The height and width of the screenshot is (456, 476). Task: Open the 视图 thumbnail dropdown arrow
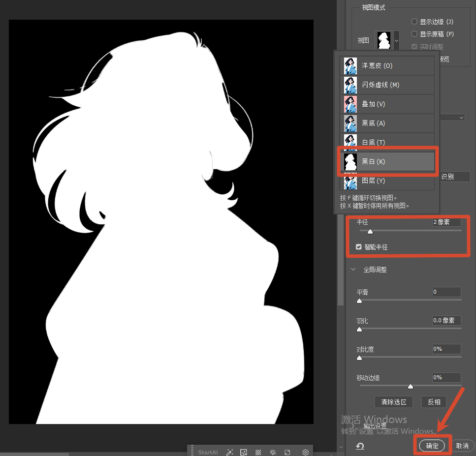click(x=396, y=40)
